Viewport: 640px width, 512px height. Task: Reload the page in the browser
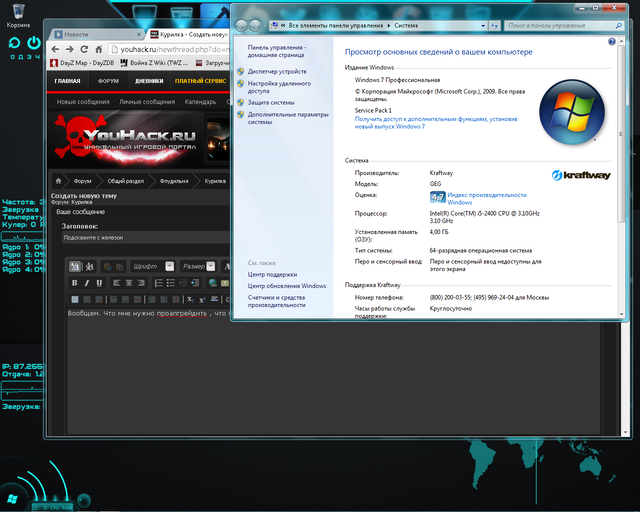coord(86,48)
